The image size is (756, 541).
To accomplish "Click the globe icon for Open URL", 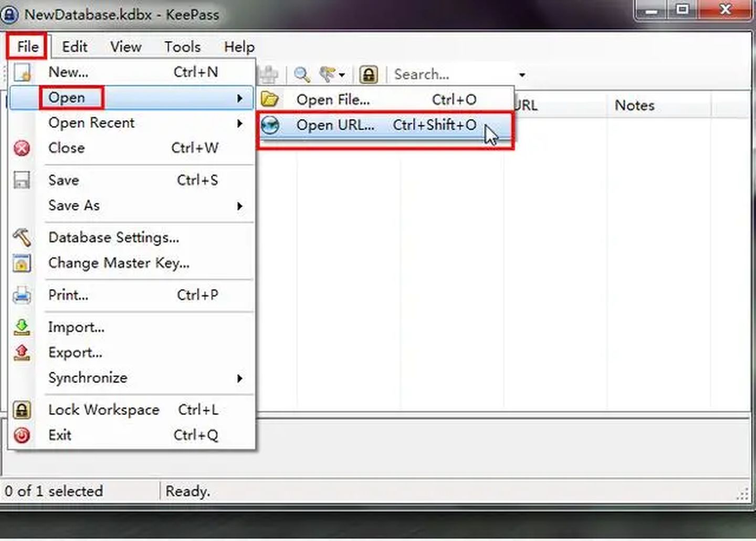I will tap(270, 125).
